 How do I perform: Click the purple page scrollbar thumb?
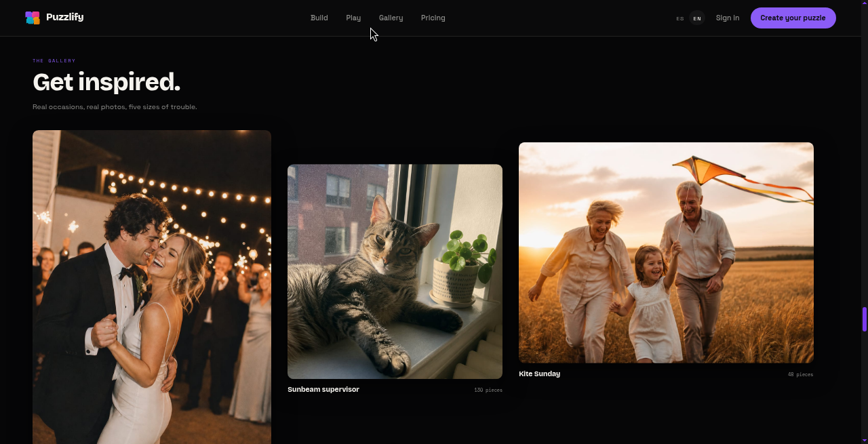point(865,319)
